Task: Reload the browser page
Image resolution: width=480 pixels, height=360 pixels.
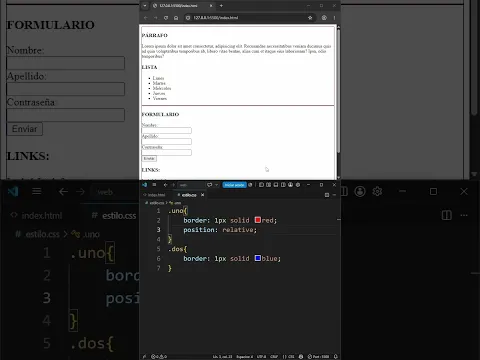Action: (x=166, y=18)
